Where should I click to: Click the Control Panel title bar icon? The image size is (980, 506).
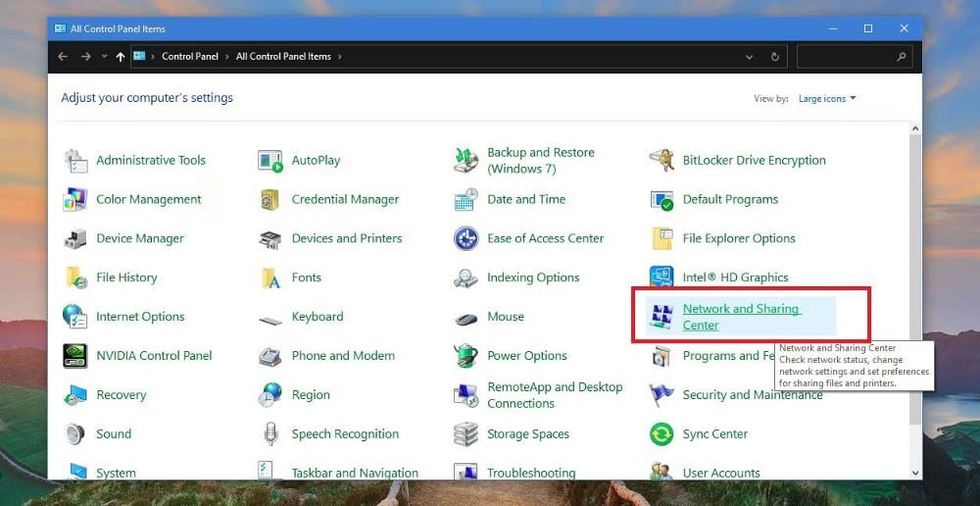point(60,28)
